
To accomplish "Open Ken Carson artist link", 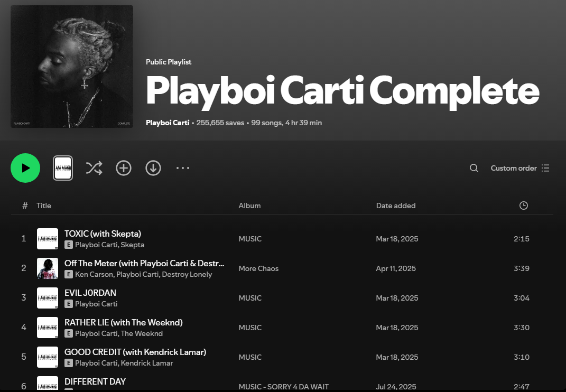I will pyautogui.click(x=94, y=274).
